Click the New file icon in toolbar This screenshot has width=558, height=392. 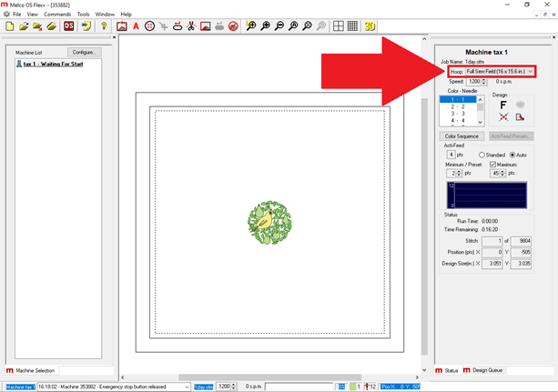pyautogui.click(x=9, y=26)
